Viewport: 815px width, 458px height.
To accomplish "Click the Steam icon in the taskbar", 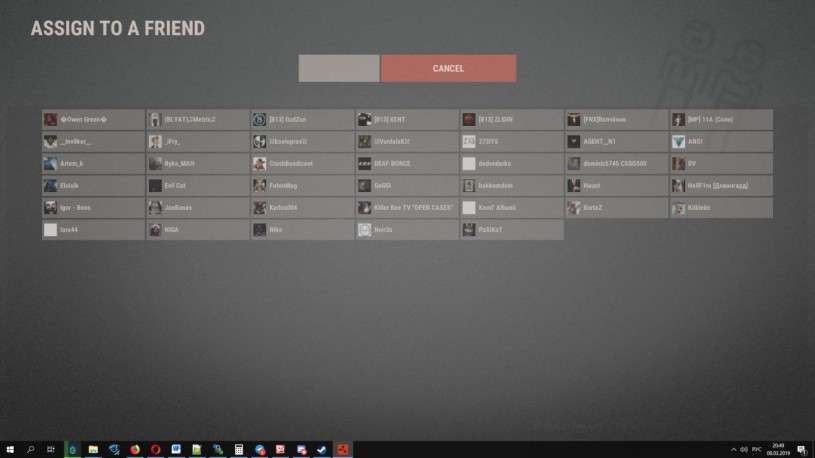I will click(322, 450).
